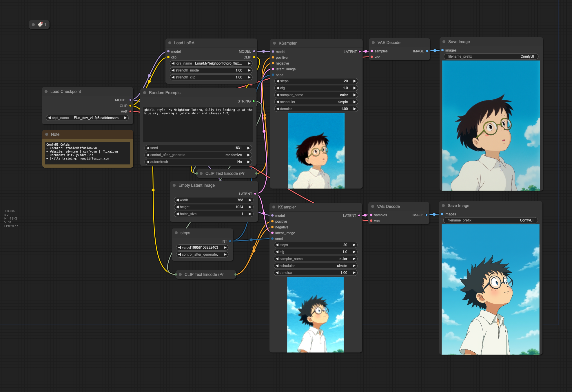Toggle the autorefresh option set to No
The image size is (572, 392).
198,162
